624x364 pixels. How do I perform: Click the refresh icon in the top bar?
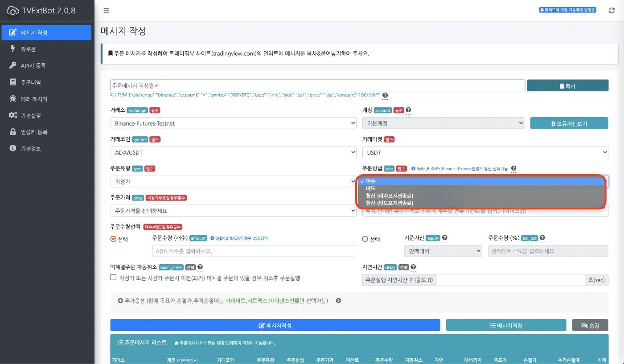pos(612,10)
